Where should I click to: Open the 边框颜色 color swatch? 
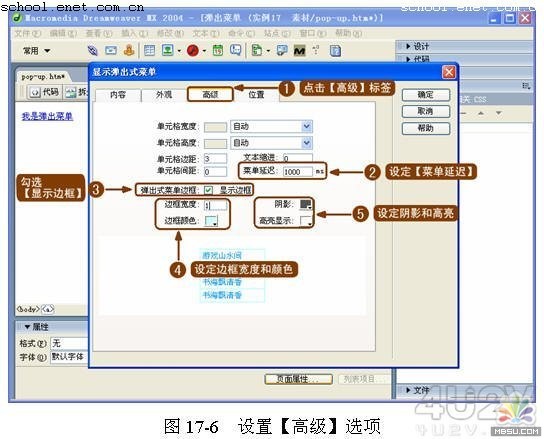[x=211, y=221]
